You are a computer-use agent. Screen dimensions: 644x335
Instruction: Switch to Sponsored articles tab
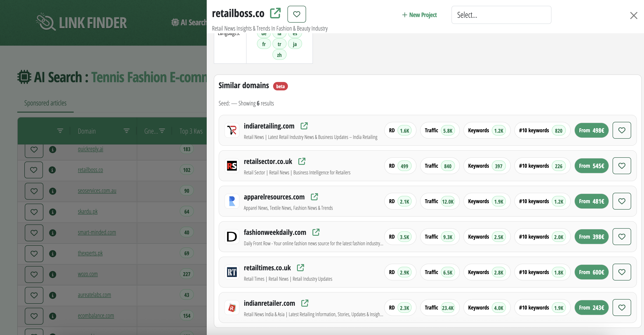click(45, 103)
